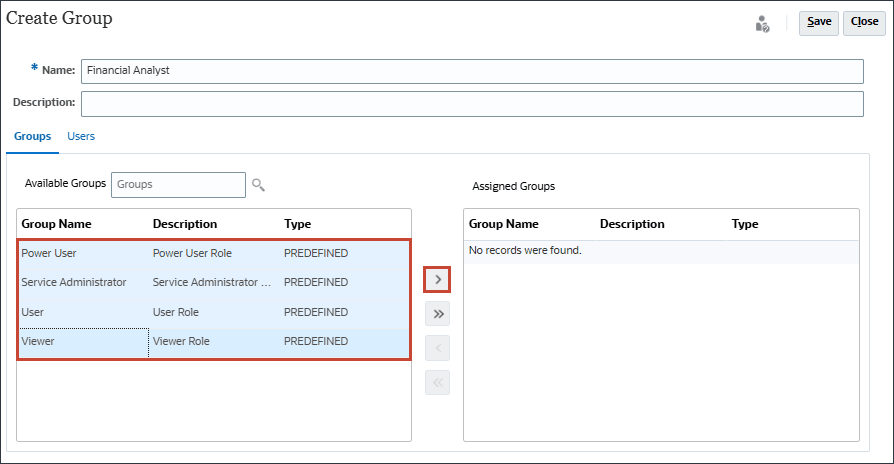The width and height of the screenshot is (894, 464).
Task: Switch to the Users tab
Action: coord(81,136)
